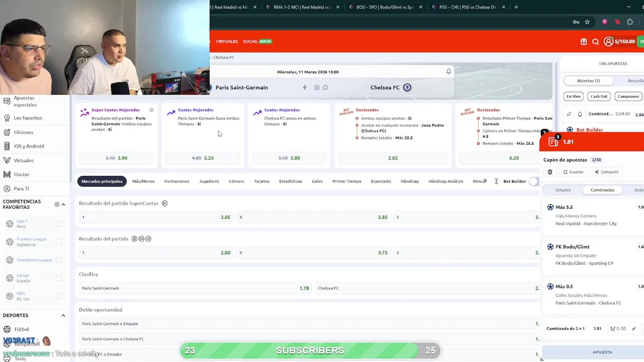Screen dimensions: 644x362
Task: Open VIRTUALES in top navigation
Action: click(226, 41)
